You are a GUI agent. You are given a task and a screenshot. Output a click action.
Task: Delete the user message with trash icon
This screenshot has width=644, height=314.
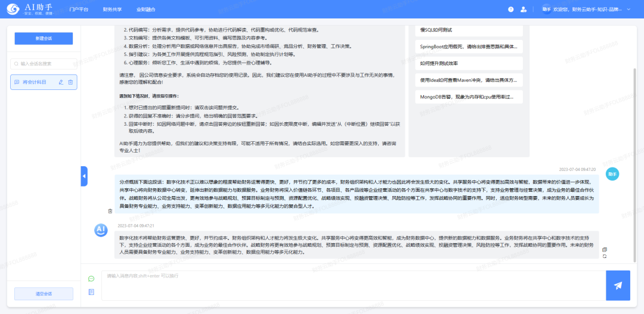(x=110, y=211)
